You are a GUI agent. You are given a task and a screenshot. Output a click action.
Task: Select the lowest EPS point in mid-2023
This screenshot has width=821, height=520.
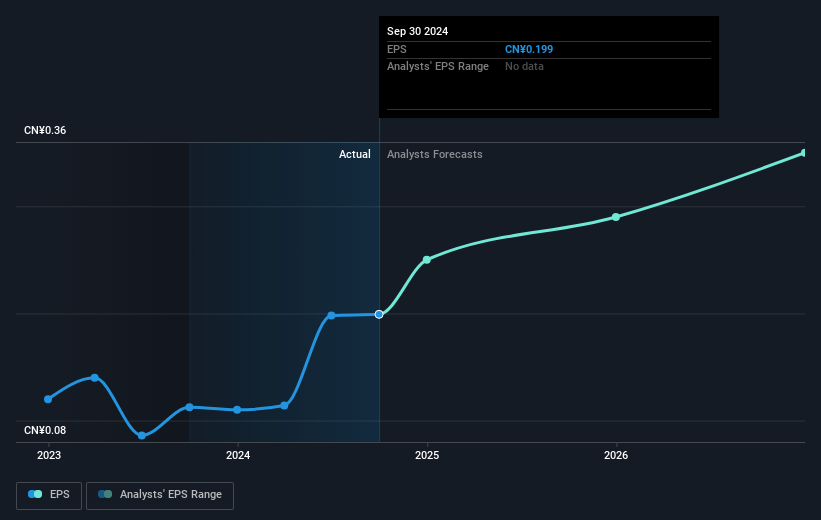point(142,435)
